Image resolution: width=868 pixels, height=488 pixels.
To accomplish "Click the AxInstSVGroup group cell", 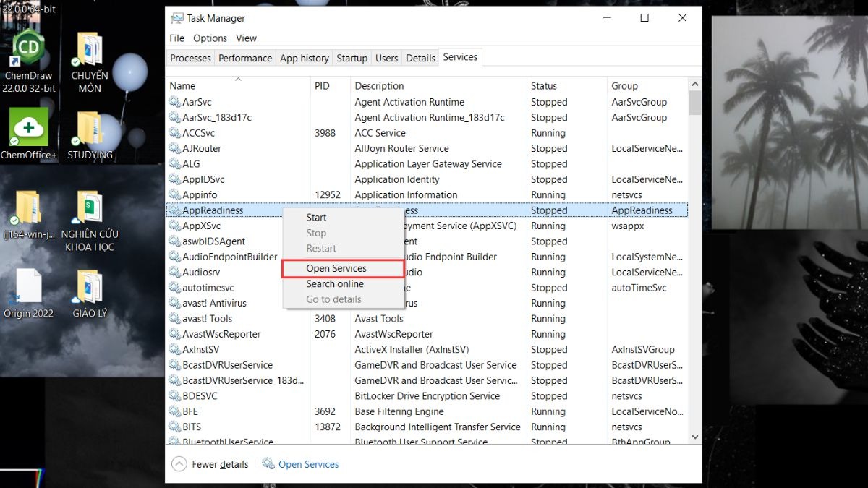I will coord(643,349).
